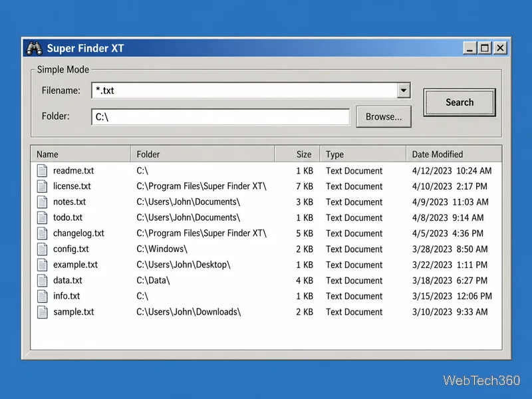
Task: Click the date 4/12/2023 10:24 AM
Action: pyautogui.click(x=452, y=171)
